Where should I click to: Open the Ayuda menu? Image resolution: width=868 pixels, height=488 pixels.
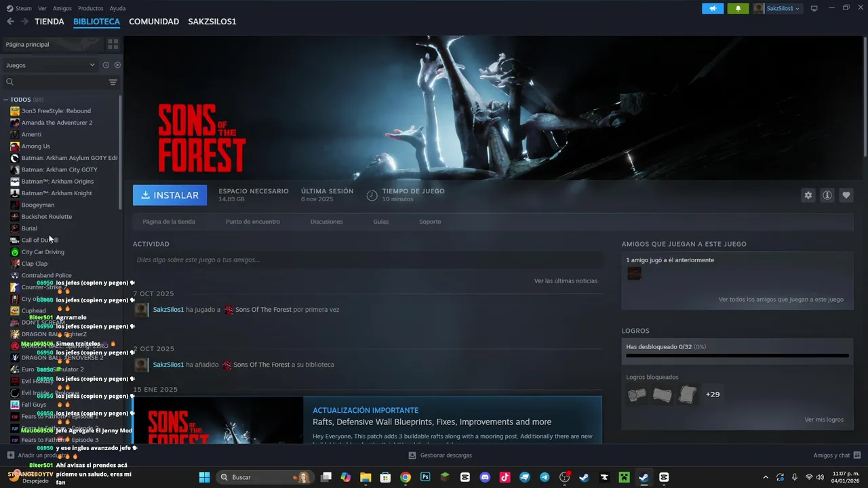point(117,8)
